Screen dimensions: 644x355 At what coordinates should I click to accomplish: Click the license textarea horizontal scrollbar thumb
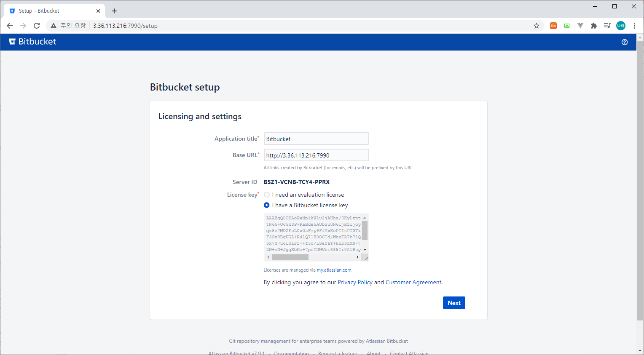point(290,257)
